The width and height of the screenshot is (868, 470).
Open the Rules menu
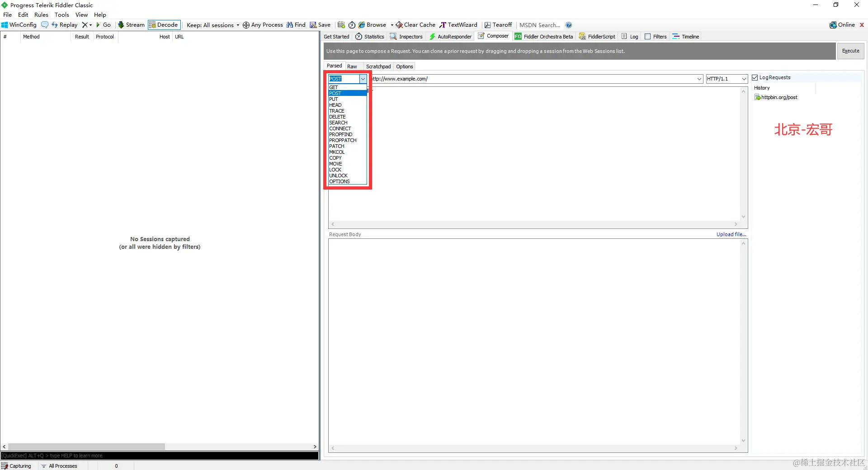coord(41,14)
